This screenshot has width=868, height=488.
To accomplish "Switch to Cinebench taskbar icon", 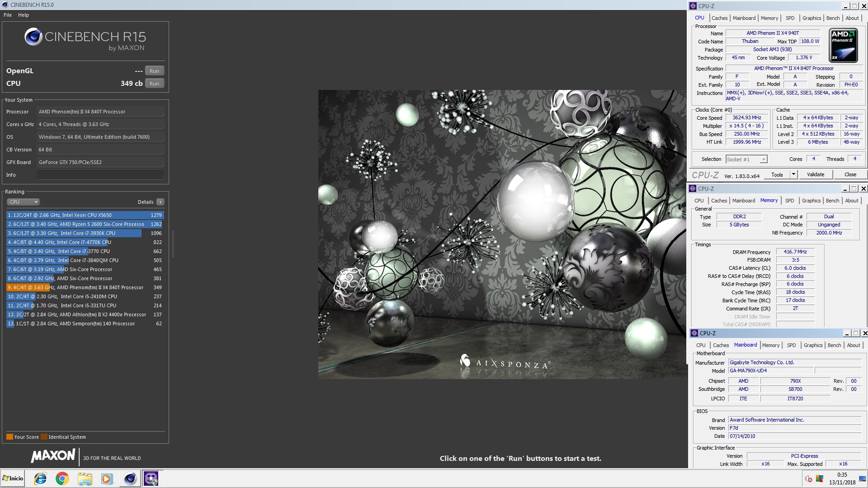I will coord(130,479).
